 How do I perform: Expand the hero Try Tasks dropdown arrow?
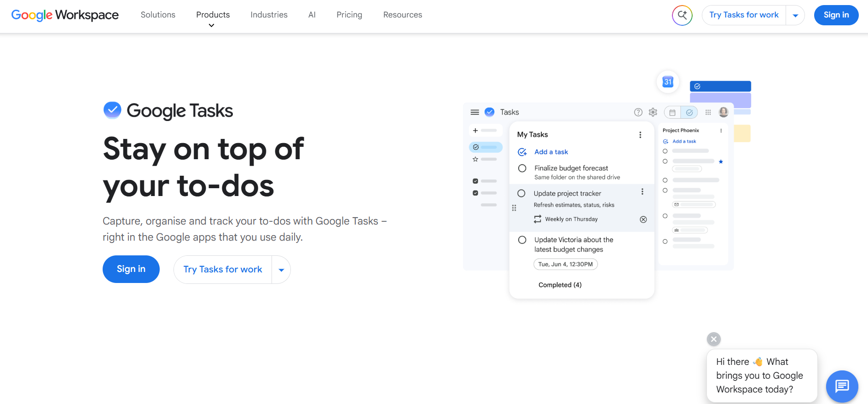(281, 270)
